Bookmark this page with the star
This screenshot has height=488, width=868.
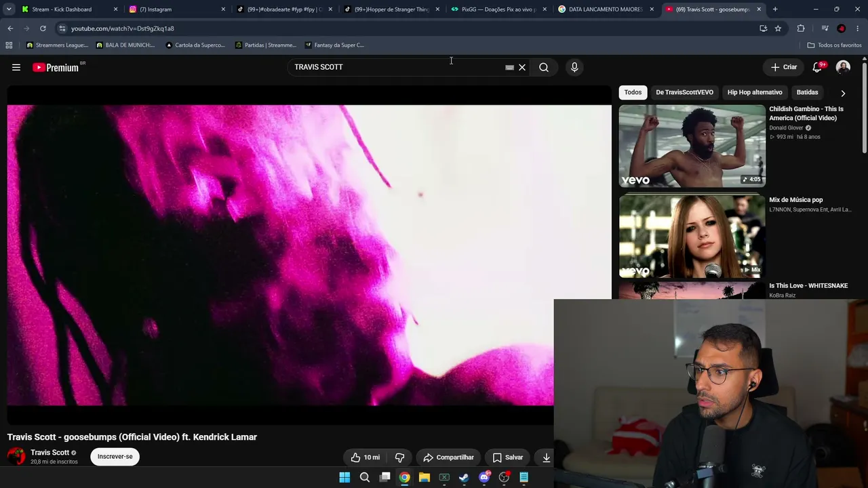coord(778,28)
